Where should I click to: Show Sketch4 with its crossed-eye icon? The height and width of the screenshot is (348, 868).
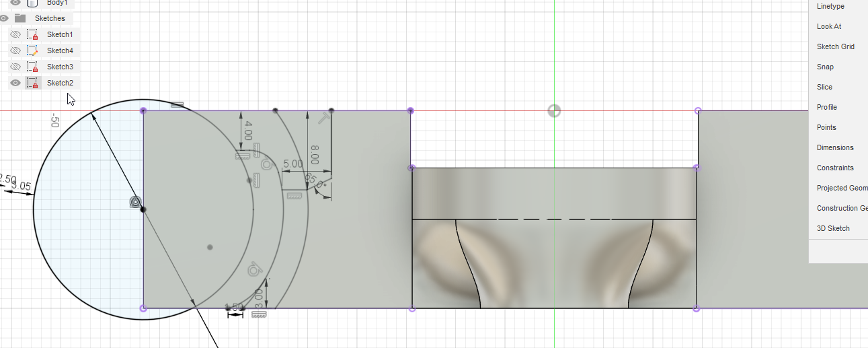tap(15, 50)
